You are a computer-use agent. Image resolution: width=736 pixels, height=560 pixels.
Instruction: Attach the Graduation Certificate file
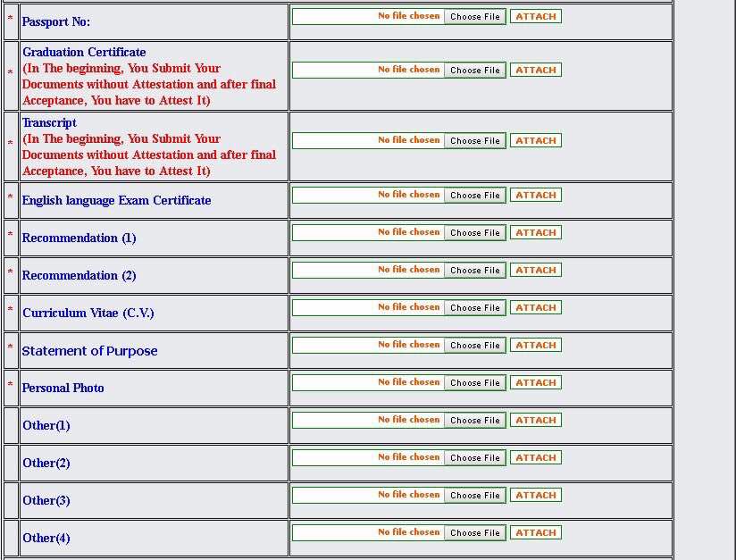(536, 70)
